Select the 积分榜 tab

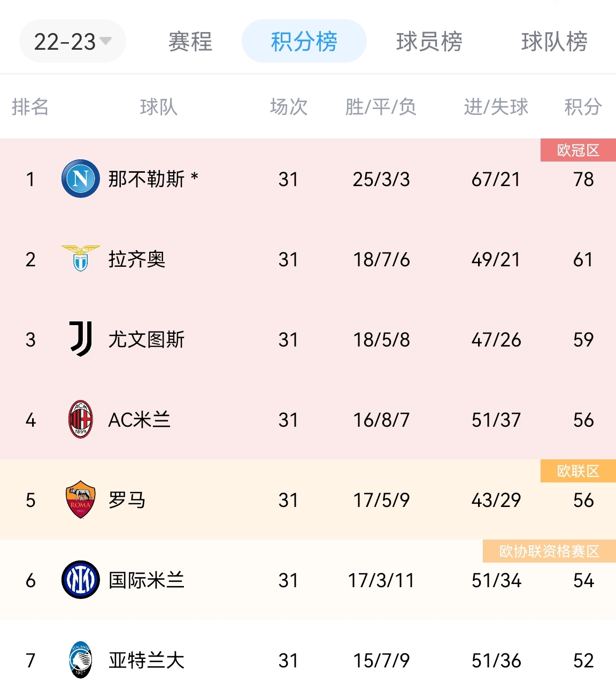click(x=304, y=41)
